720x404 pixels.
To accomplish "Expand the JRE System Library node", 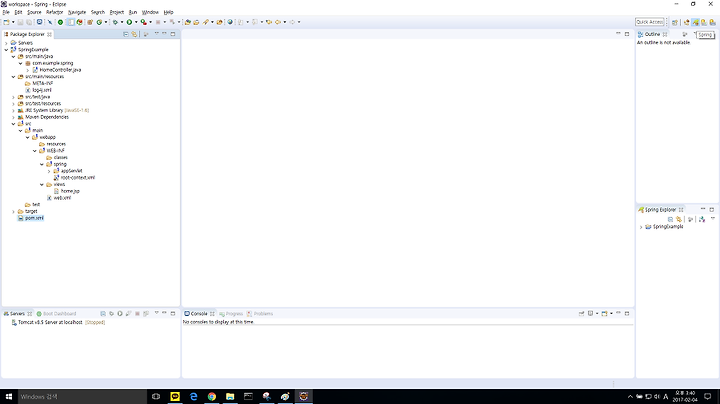I will [x=13, y=110].
